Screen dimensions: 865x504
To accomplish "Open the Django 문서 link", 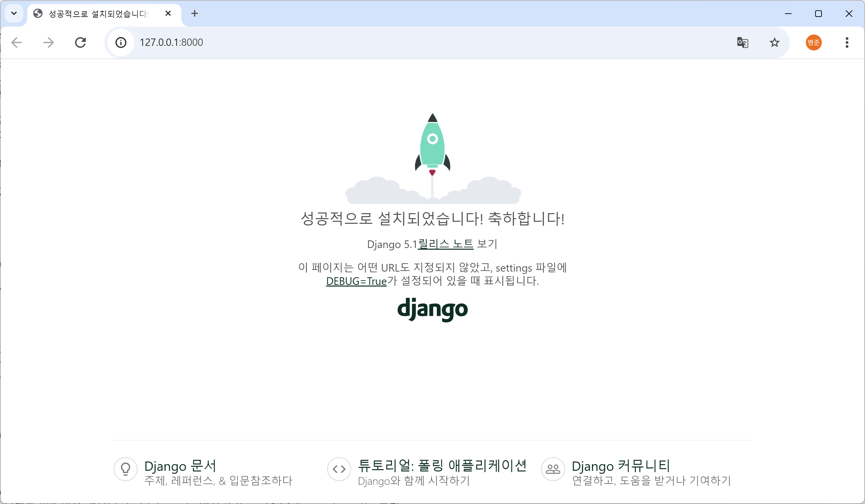I will [180, 466].
